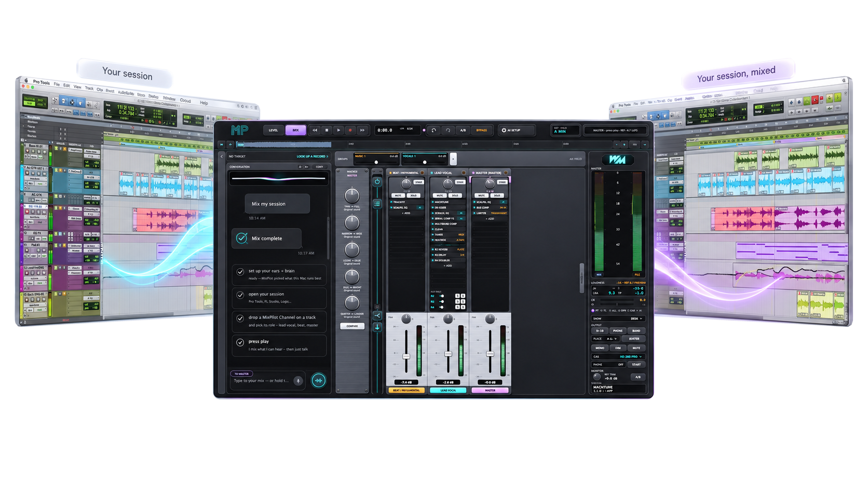Click the fast-forward transport button
The height and width of the screenshot is (489, 868).
(x=362, y=130)
